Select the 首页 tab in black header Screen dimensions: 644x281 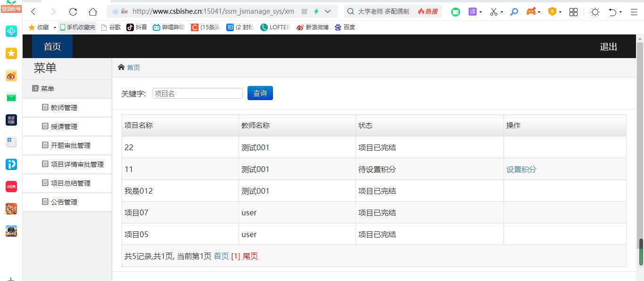click(52, 46)
